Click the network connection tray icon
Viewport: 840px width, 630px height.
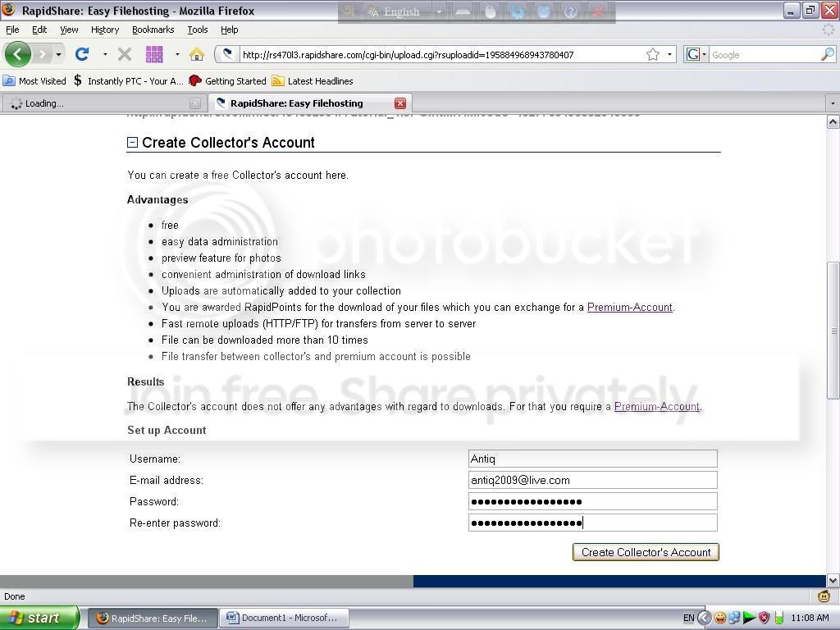pos(734,619)
